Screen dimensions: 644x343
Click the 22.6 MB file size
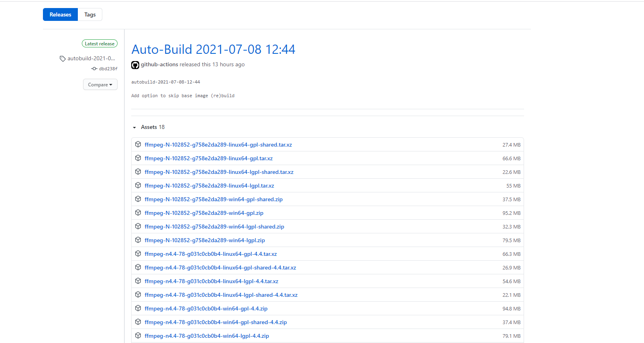click(x=512, y=172)
